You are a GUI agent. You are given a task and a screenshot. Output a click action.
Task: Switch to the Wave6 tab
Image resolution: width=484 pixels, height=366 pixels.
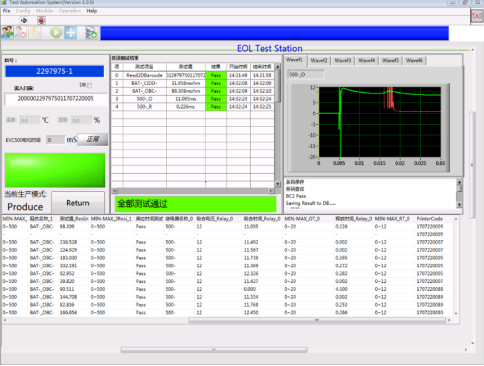coord(415,61)
